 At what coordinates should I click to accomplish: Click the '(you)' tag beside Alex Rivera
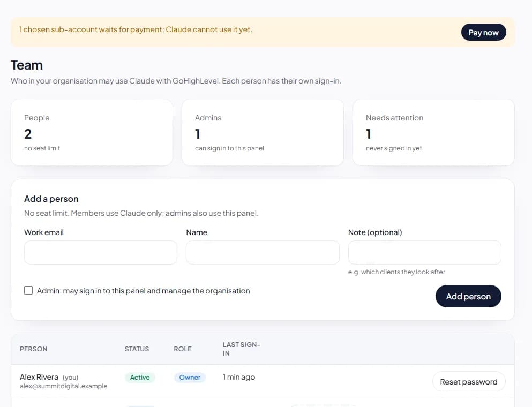click(71, 378)
